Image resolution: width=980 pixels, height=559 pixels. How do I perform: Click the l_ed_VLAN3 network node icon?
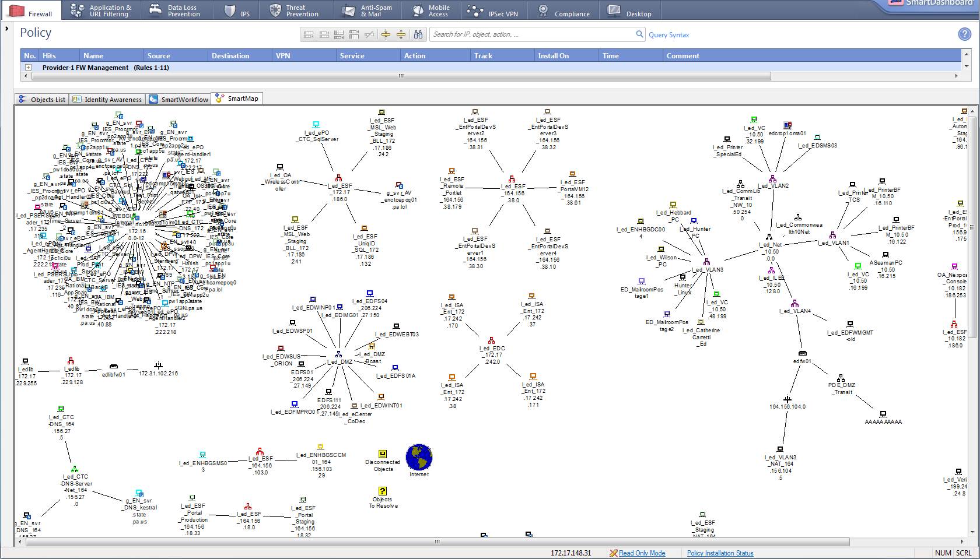click(x=706, y=262)
